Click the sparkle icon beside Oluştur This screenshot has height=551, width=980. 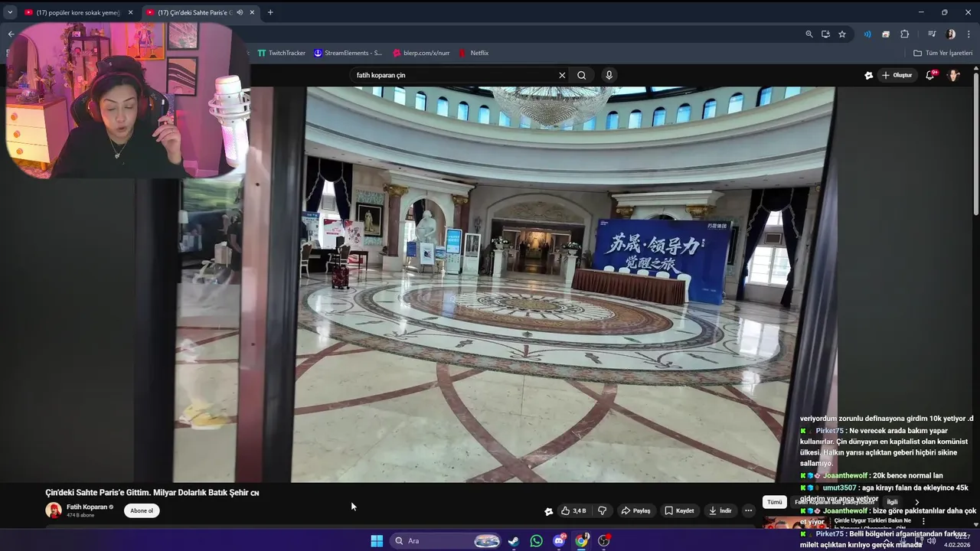click(x=868, y=75)
